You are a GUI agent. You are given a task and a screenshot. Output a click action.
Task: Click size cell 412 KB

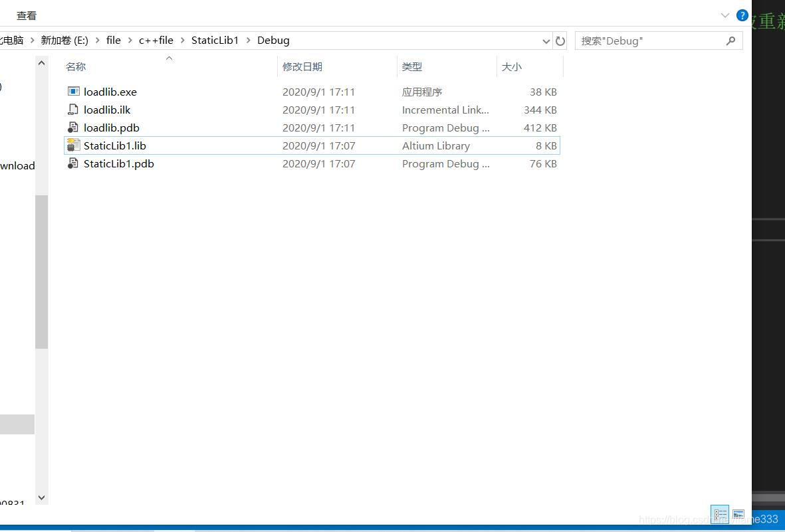(540, 128)
